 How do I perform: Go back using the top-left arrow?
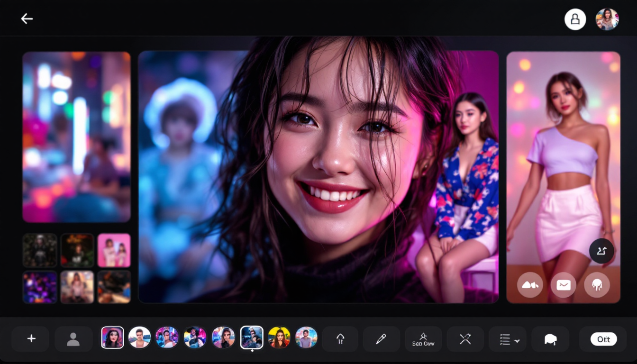pos(27,19)
